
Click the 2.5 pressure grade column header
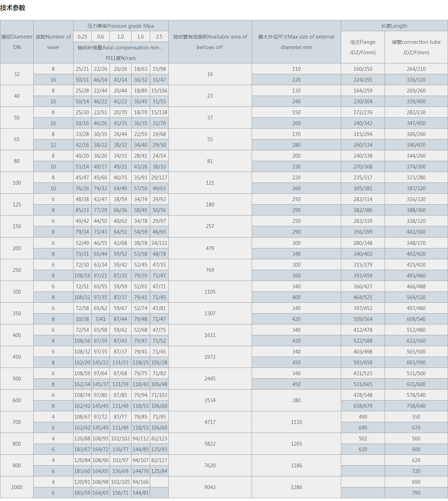[x=159, y=37]
